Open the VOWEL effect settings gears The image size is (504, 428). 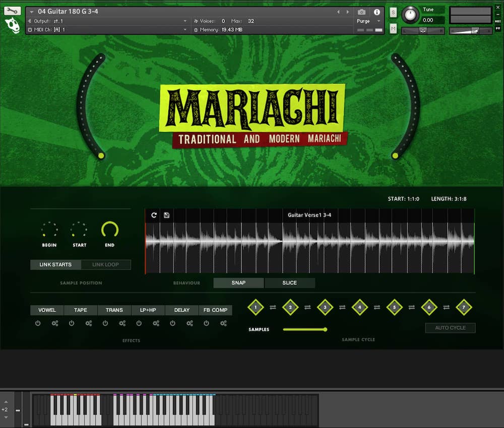point(55,323)
